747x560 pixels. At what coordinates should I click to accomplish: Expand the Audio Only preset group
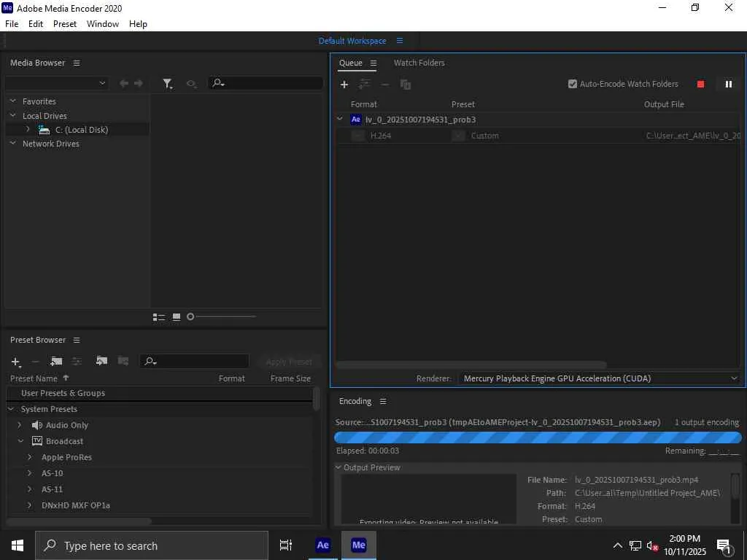[x=20, y=425]
